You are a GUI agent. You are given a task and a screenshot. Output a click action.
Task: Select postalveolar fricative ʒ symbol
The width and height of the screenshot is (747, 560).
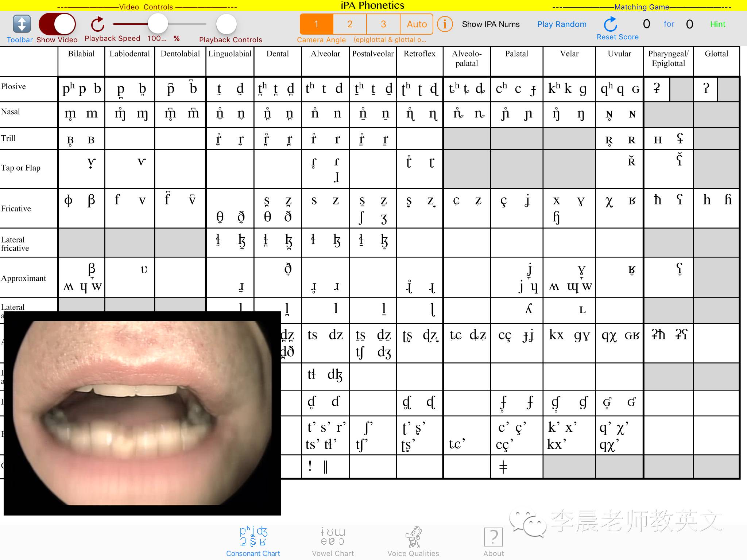[384, 219]
